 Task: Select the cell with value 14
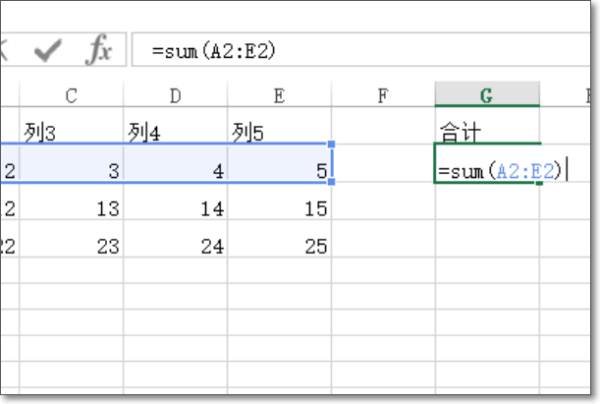click(175, 208)
